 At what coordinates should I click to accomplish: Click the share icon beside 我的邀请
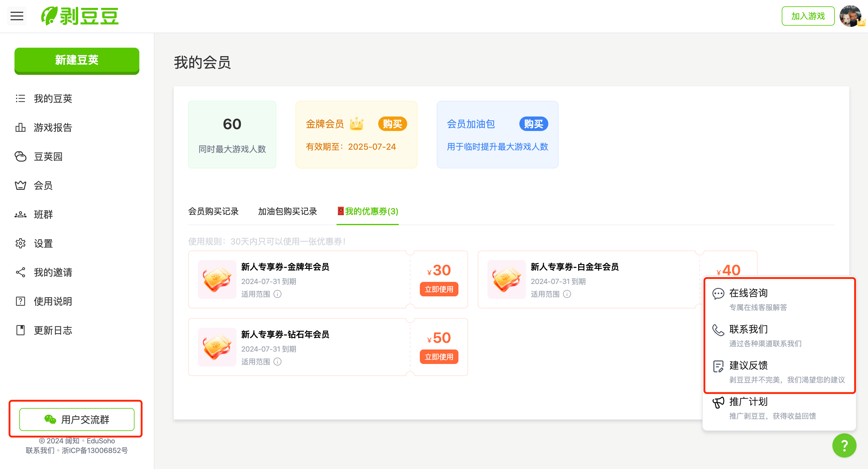pyautogui.click(x=20, y=272)
